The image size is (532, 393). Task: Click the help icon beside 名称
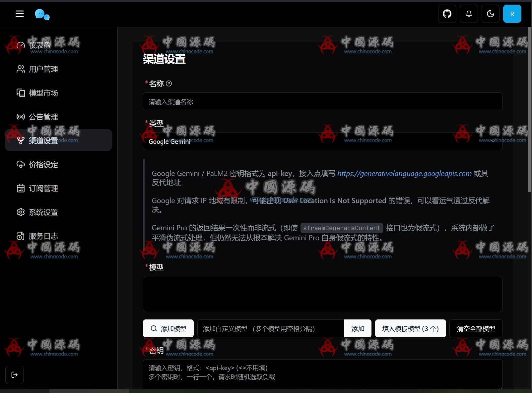pos(169,84)
